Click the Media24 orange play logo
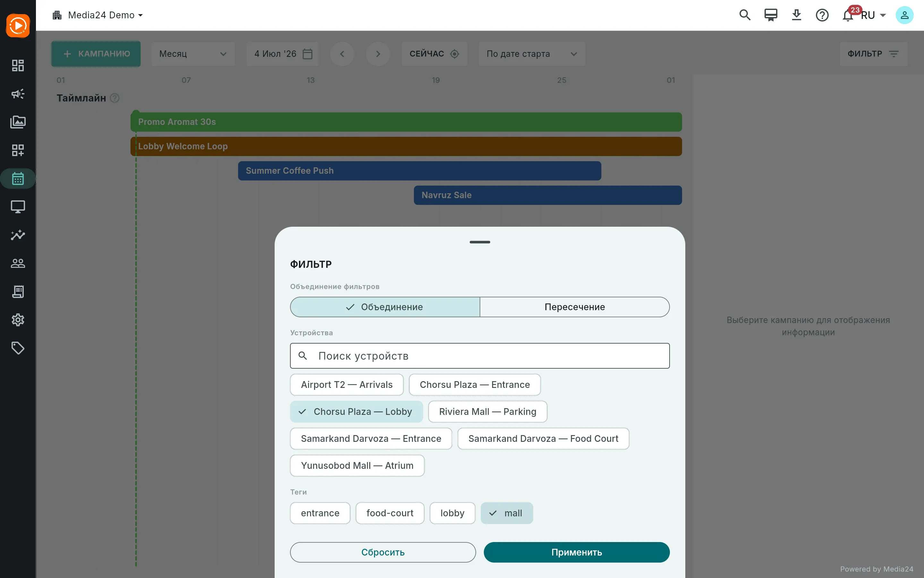 (18, 26)
